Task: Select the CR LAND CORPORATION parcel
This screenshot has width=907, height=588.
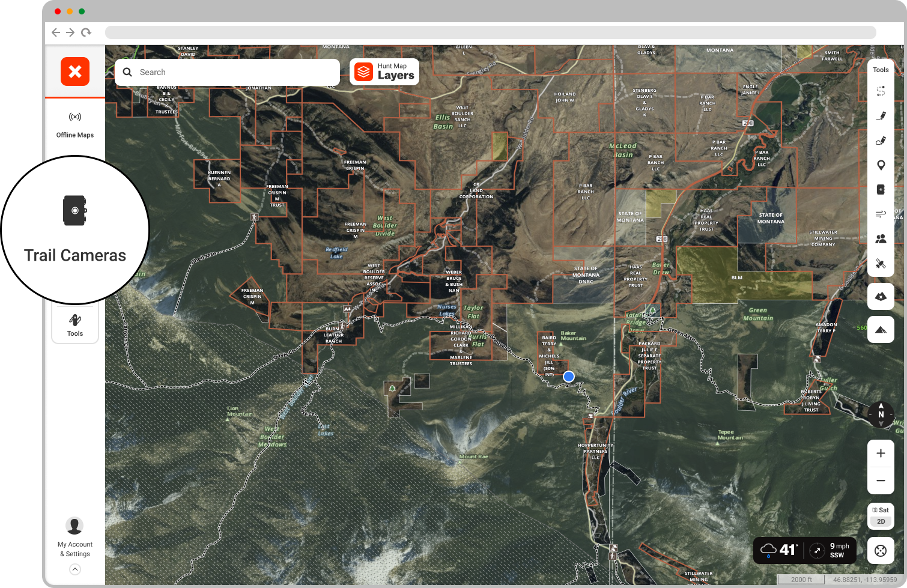Action: click(x=476, y=190)
